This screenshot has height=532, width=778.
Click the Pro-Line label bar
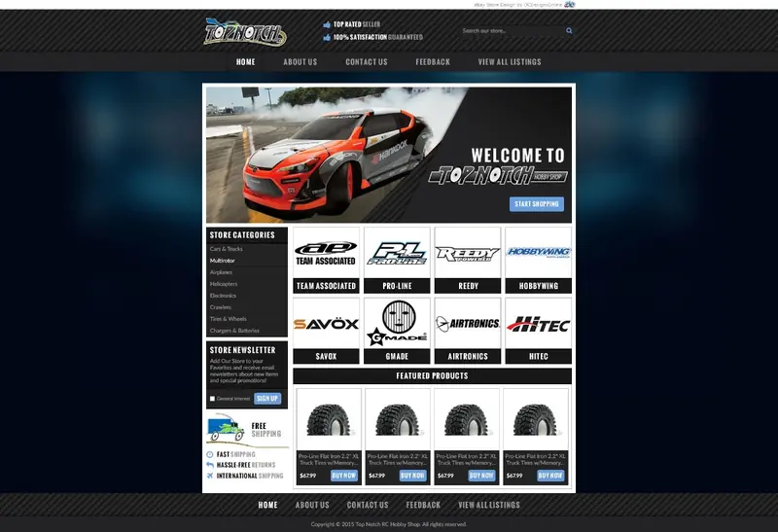pos(397,286)
